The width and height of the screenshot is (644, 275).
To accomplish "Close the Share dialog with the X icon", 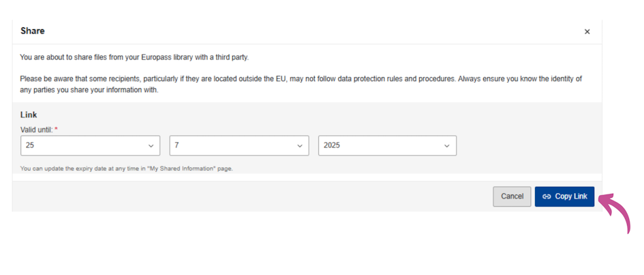I will click(587, 31).
